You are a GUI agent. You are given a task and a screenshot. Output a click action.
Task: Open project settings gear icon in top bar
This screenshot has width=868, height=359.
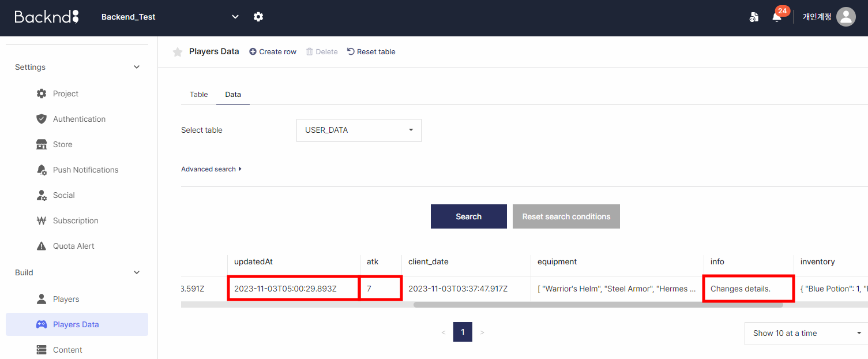[x=258, y=17]
